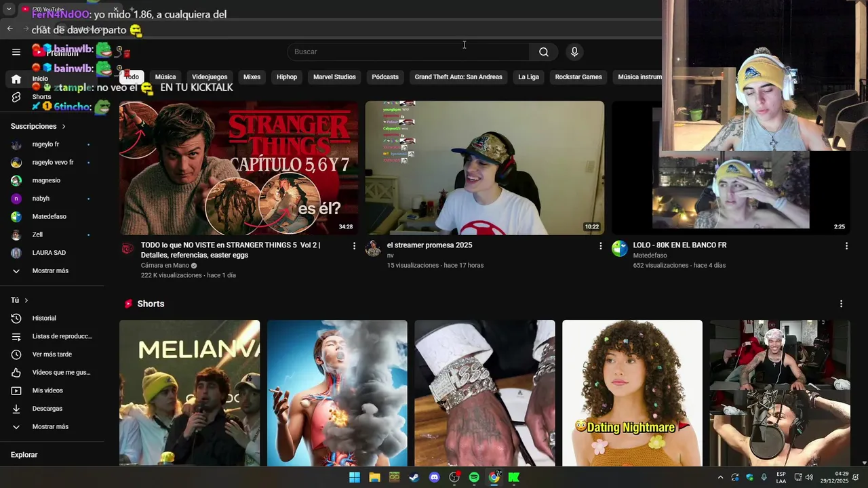Viewport: 868px width, 488px height.
Task: Open Spotify from the taskbar
Action: [474, 477]
